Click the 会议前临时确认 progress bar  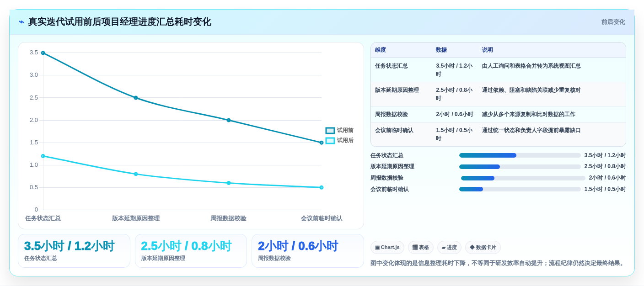(520, 189)
